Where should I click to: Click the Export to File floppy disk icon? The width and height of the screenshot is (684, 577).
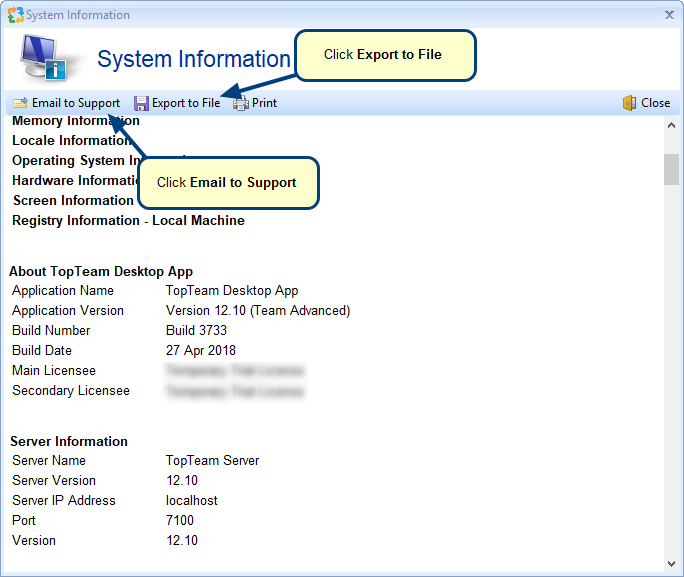pyautogui.click(x=141, y=103)
